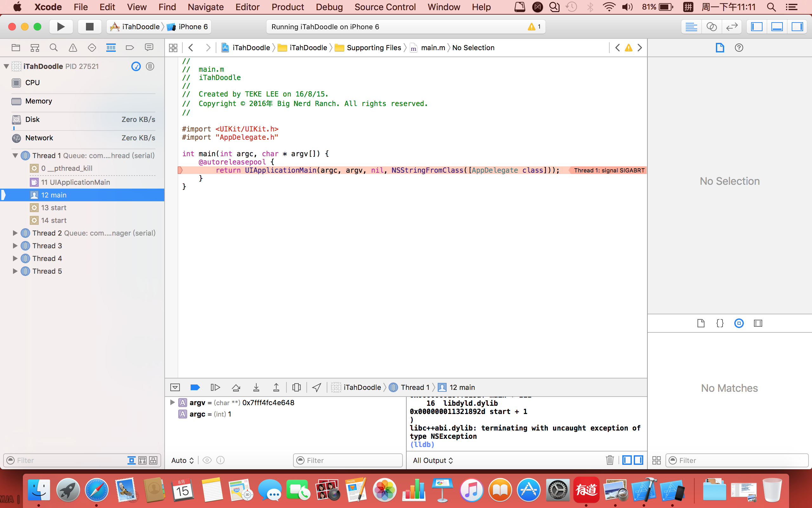This screenshot has height=508, width=812.
Task: Open the Project navigator folder icon
Action: click(x=16, y=48)
